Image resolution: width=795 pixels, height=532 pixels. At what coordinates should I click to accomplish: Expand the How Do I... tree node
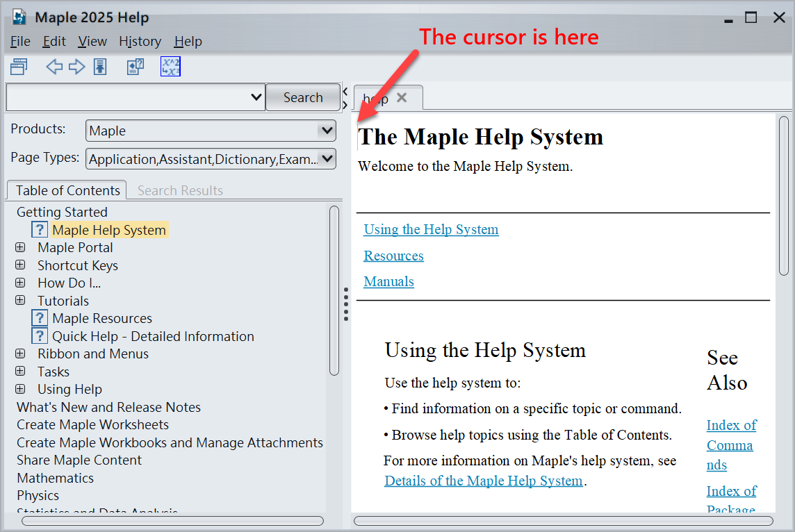coord(20,283)
